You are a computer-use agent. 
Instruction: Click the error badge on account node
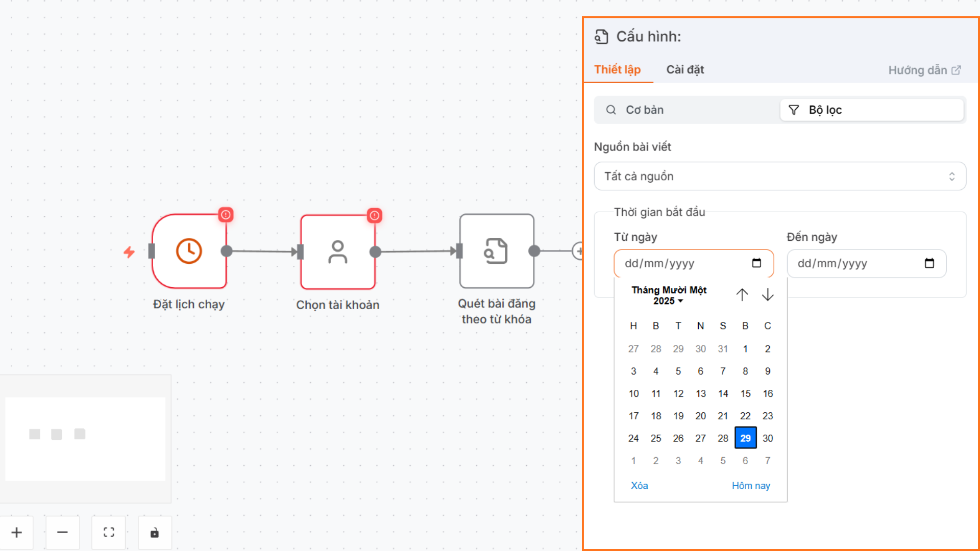[x=375, y=215]
